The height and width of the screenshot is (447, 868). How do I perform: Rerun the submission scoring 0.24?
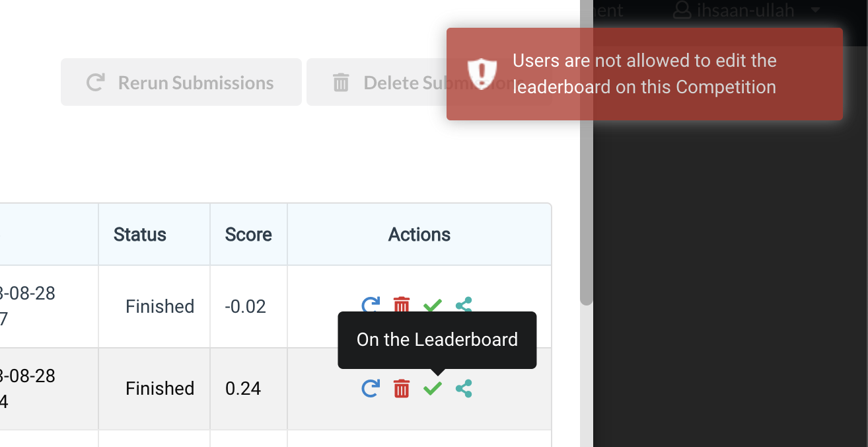(x=371, y=389)
